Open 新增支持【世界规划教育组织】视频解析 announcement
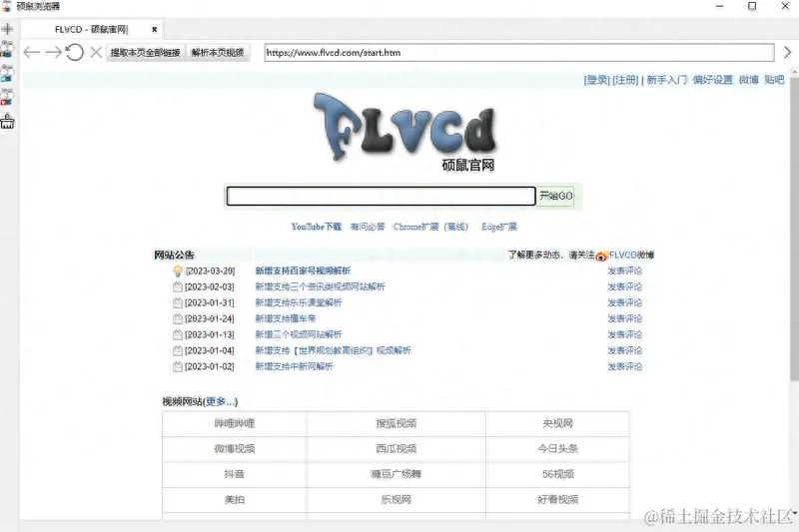799x532 pixels. [333, 350]
